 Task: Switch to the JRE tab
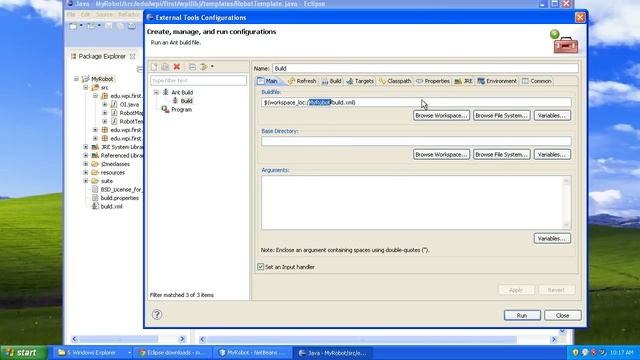pyautogui.click(x=464, y=81)
